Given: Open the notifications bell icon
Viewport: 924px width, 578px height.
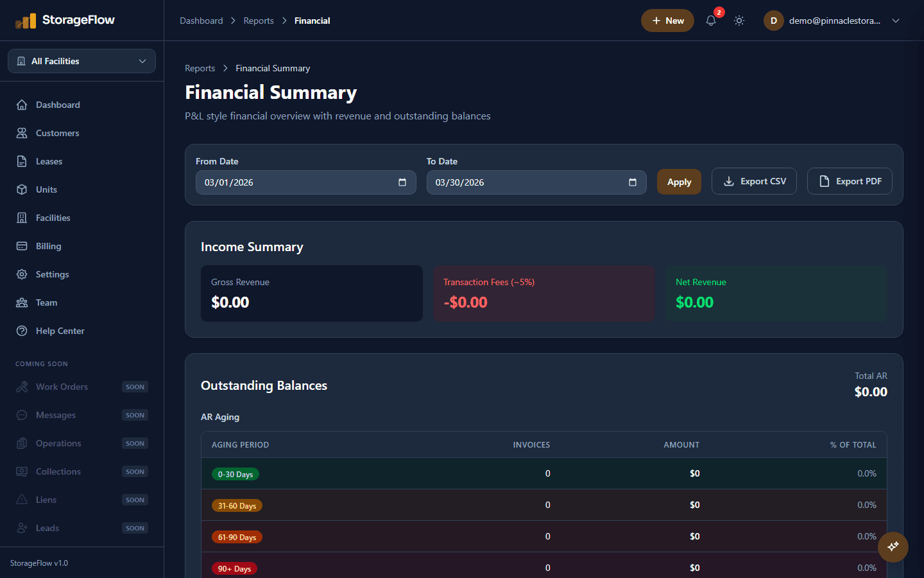Looking at the screenshot, I should tap(711, 21).
